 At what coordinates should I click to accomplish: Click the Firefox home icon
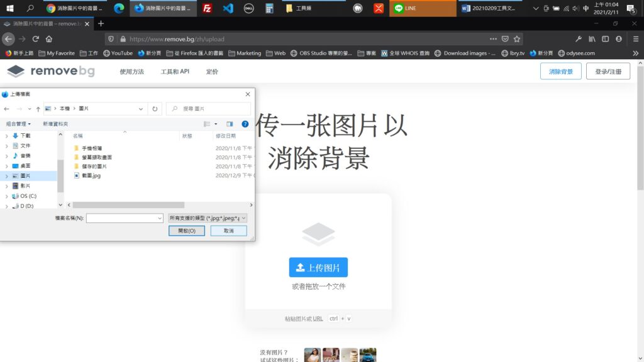[x=49, y=39]
